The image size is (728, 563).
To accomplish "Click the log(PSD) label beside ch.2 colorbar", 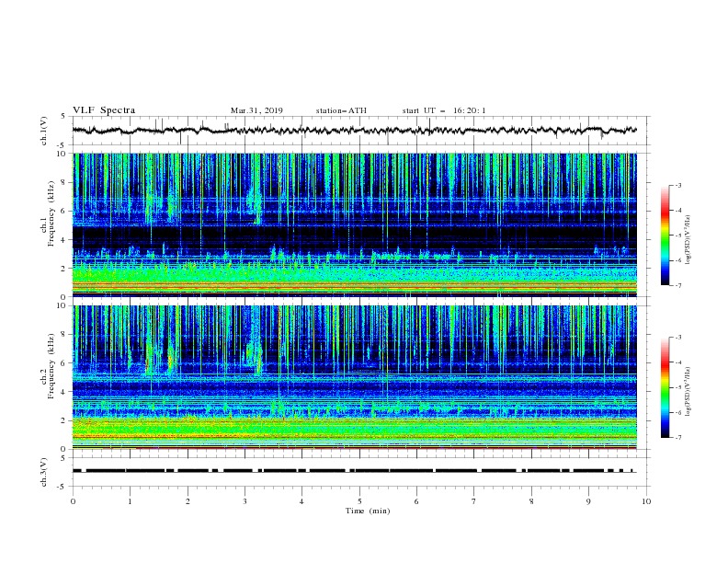I will [x=688, y=391].
